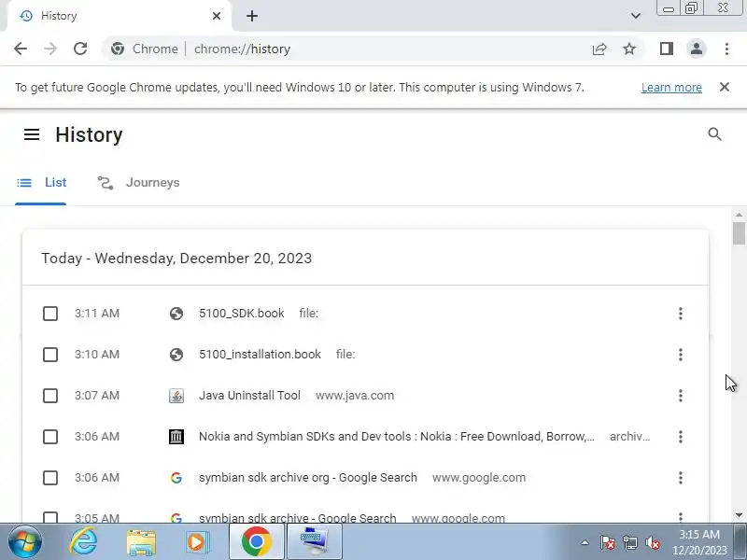Click the scrollbar up arrow
747x560 pixels.
pyautogui.click(x=739, y=216)
